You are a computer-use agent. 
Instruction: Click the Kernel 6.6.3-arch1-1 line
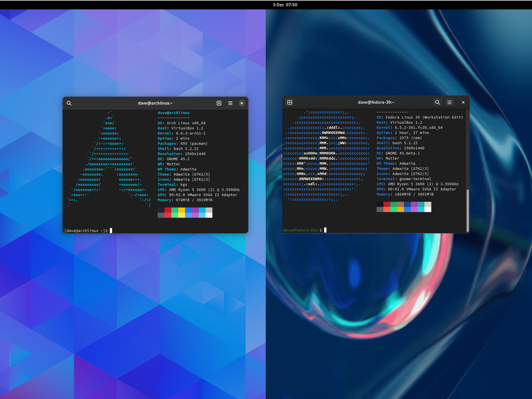pyautogui.click(x=182, y=133)
